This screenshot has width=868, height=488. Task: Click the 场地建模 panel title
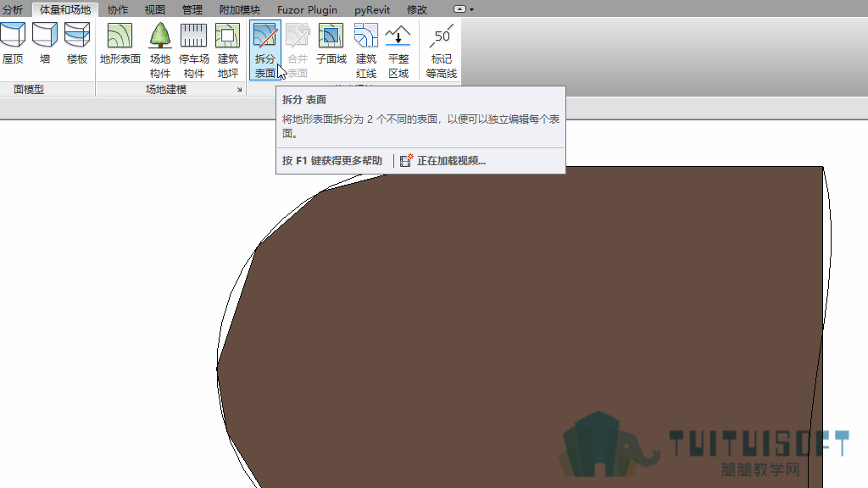click(166, 89)
